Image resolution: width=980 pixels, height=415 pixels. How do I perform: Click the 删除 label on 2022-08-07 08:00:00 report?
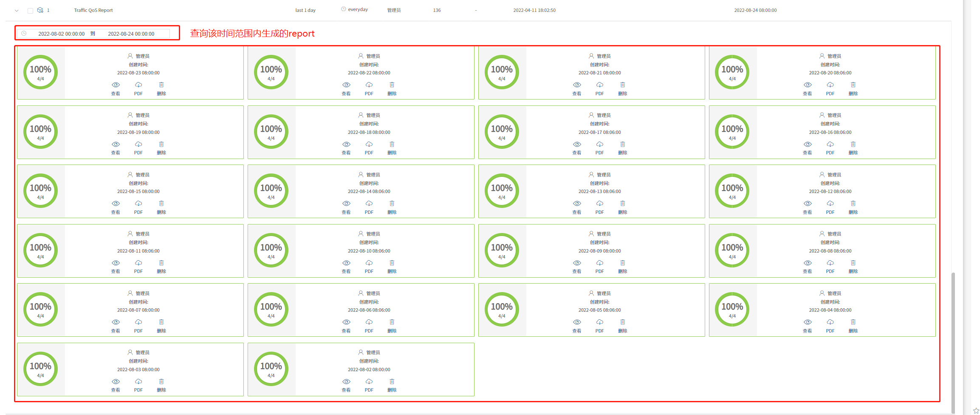(x=161, y=331)
